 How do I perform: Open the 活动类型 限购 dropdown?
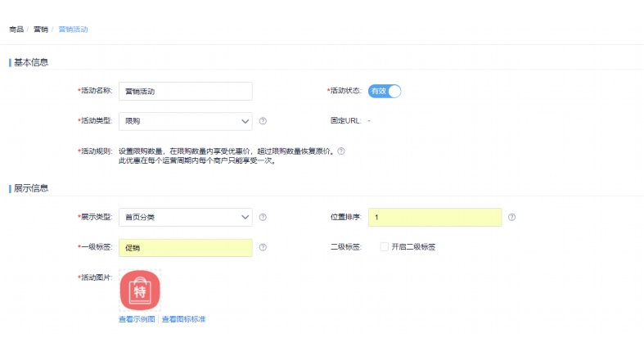tap(186, 122)
